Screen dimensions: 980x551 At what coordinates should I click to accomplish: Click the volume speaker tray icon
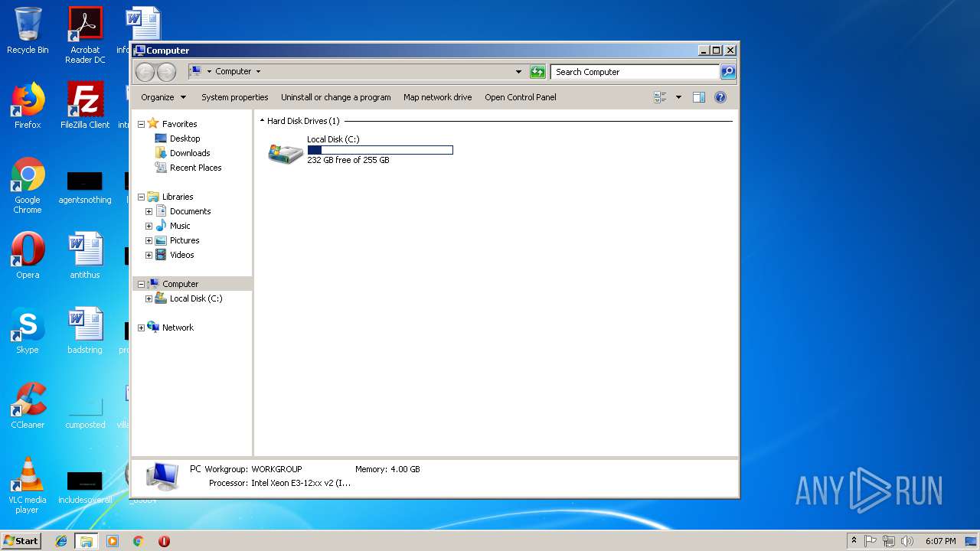(x=907, y=541)
